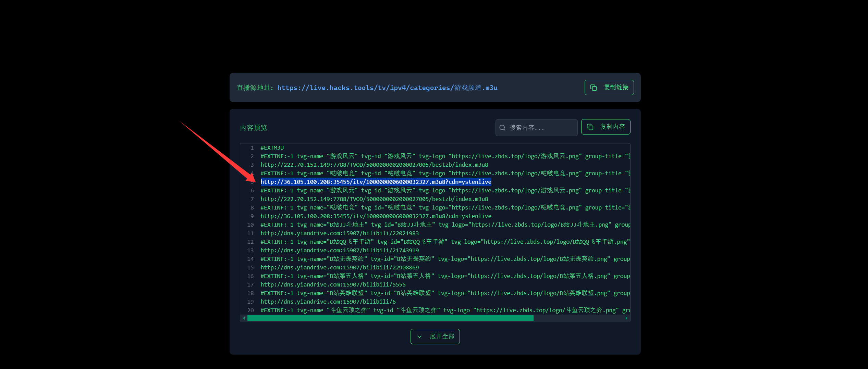Click the 复制链接 button
868x369 pixels.
(609, 88)
